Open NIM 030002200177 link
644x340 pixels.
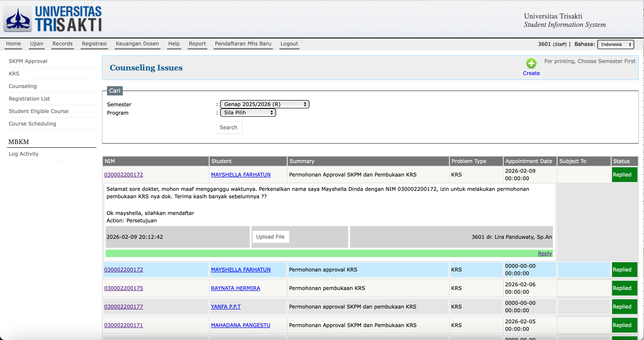coord(123,306)
